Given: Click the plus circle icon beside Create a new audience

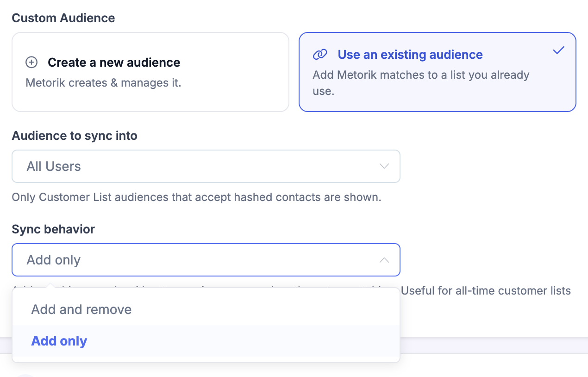Looking at the screenshot, I should [x=31, y=63].
